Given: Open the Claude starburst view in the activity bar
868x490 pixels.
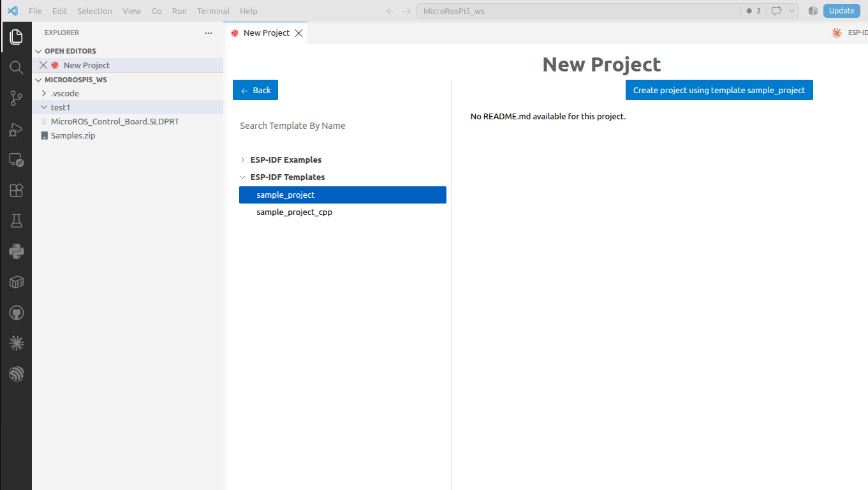Looking at the screenshot, I should click(x=16, y=343).
